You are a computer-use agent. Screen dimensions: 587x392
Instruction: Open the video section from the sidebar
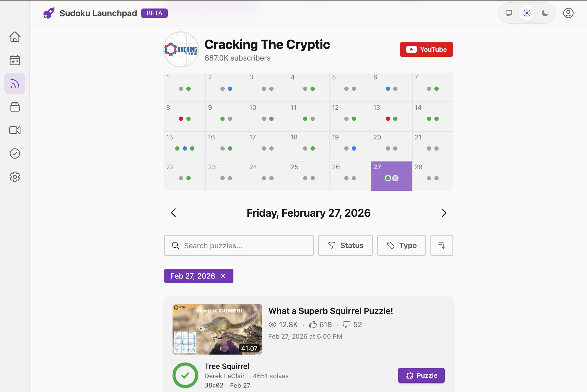coord(15,130)
